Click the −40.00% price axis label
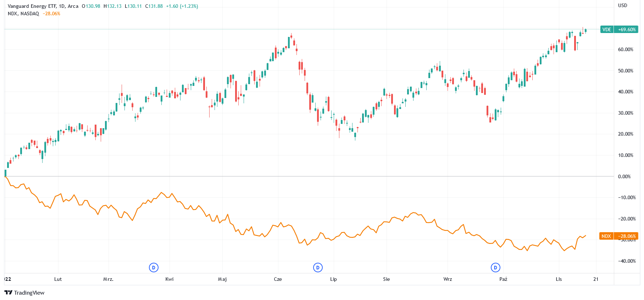The width and height of the screenshot is (644, 300). tap(627, 261)
